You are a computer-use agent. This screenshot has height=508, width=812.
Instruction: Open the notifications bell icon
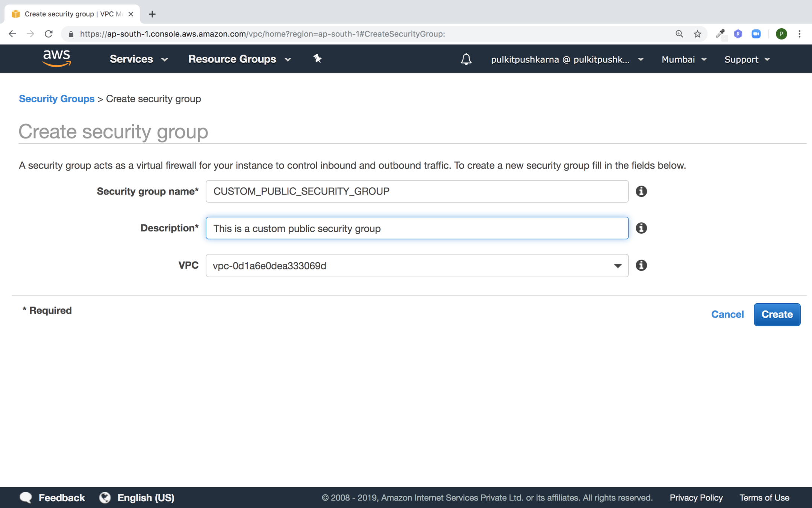pos(466,59)
